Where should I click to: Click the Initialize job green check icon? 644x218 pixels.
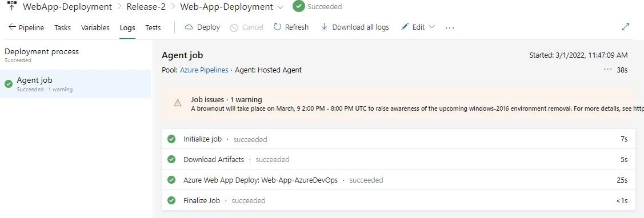171,139
